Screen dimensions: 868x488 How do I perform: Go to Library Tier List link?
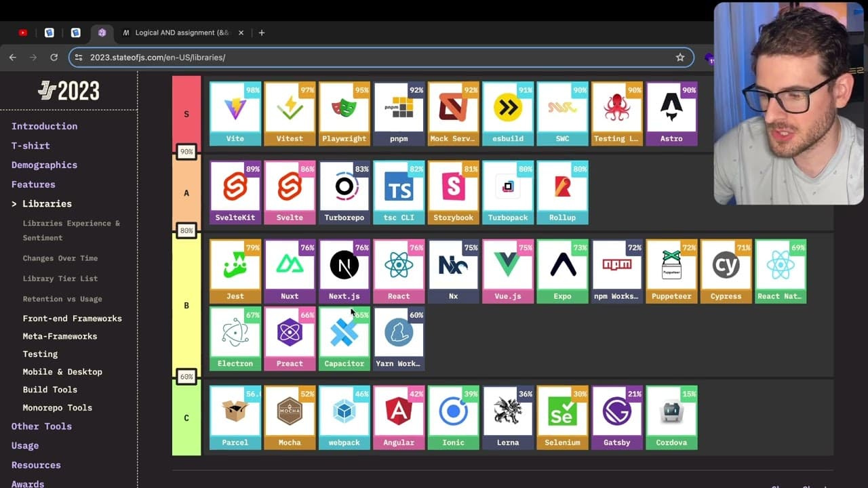point(60,279)
